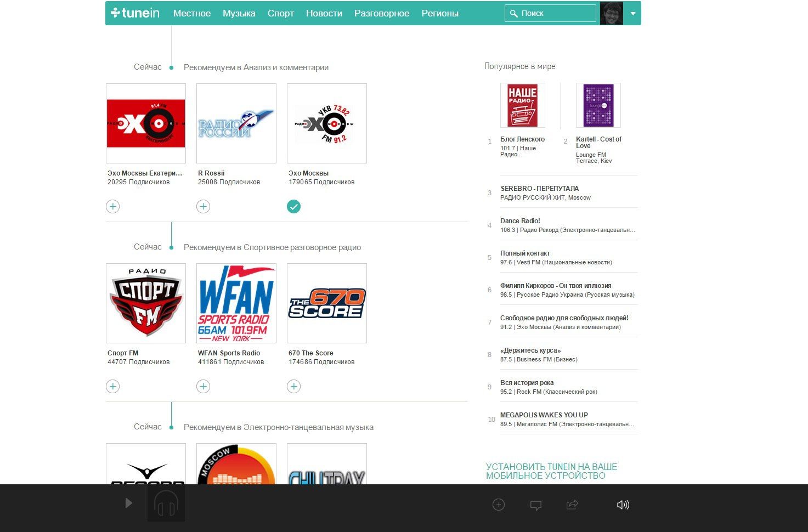Start playback with the play button

(x=128, y=503)
